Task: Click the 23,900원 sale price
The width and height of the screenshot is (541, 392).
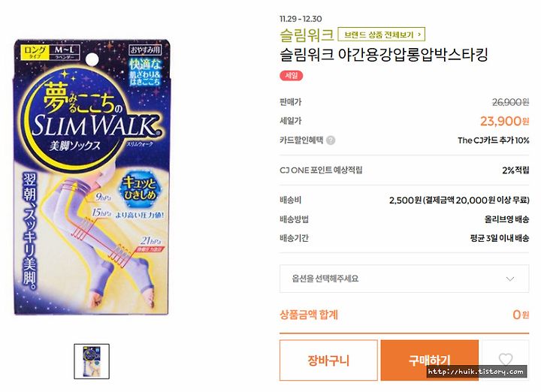Action: coord(504,121)
